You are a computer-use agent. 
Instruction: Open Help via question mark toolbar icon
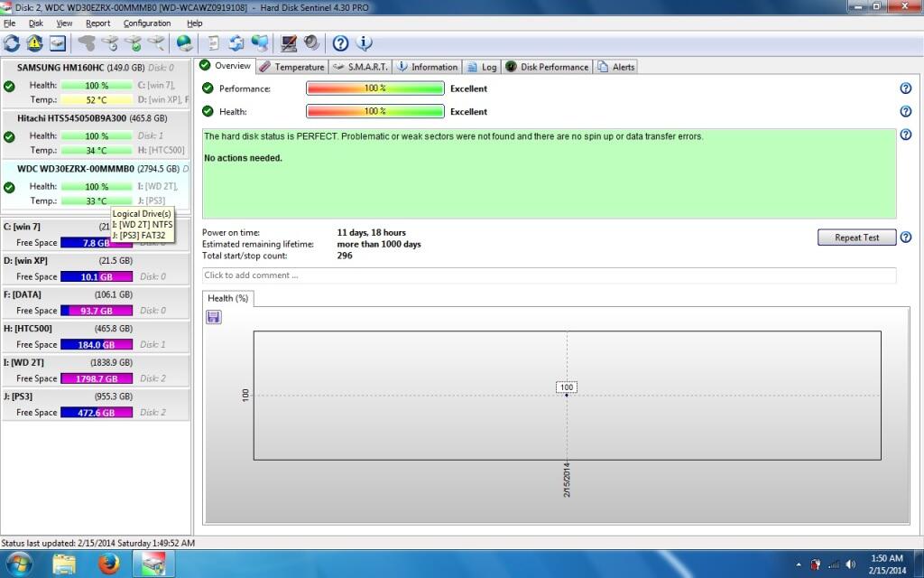[x=340, y=43]
